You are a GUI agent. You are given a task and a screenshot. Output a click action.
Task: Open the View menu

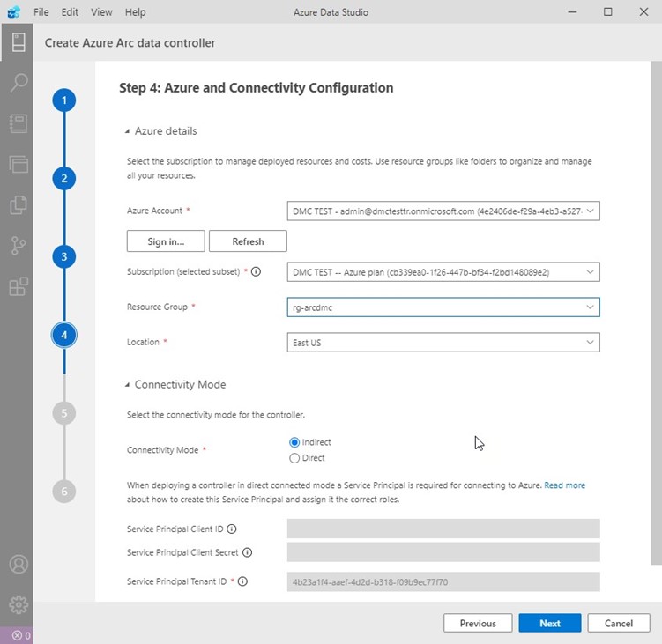click(101, 12)
